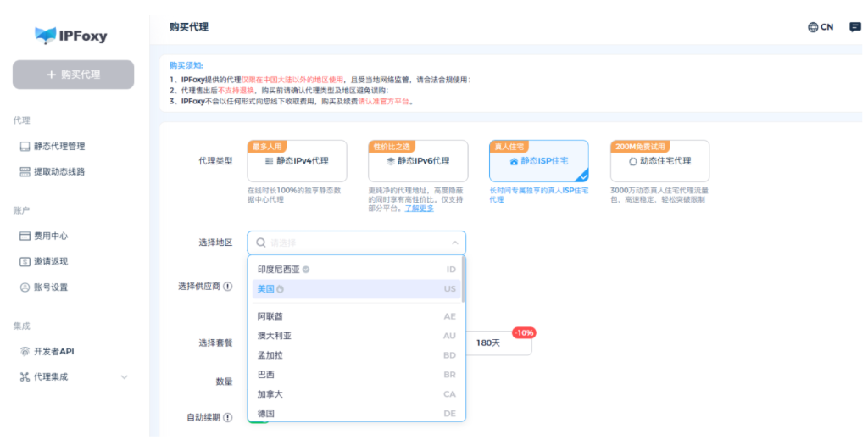Screen dimensions: 868x446
Task: Click the 真人住宅 badge
Action: click(x=509, y=147)
